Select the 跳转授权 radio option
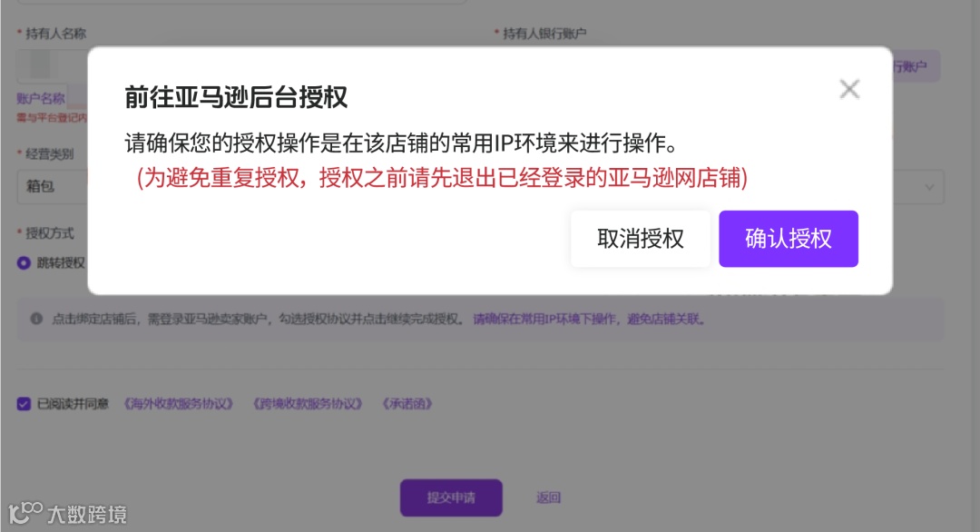This screenshot has height=532, width=980. pyautogui.click(x=24, y=263)
